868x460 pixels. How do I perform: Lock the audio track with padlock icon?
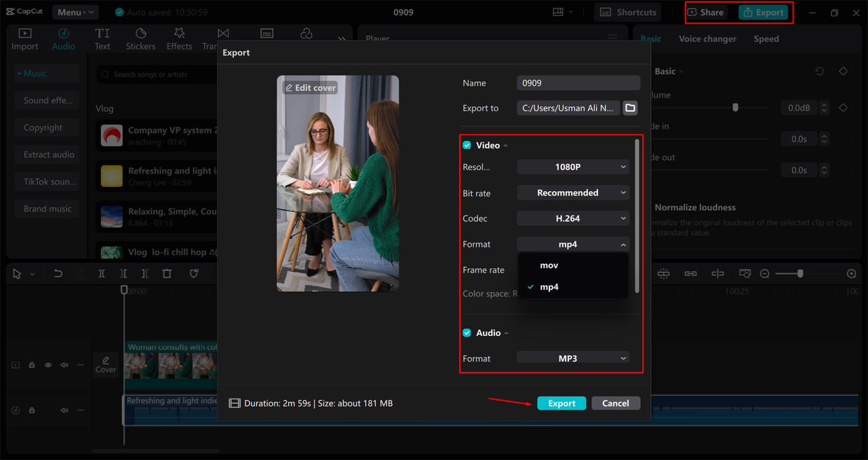pyautogui.click(x=32, y=411)
